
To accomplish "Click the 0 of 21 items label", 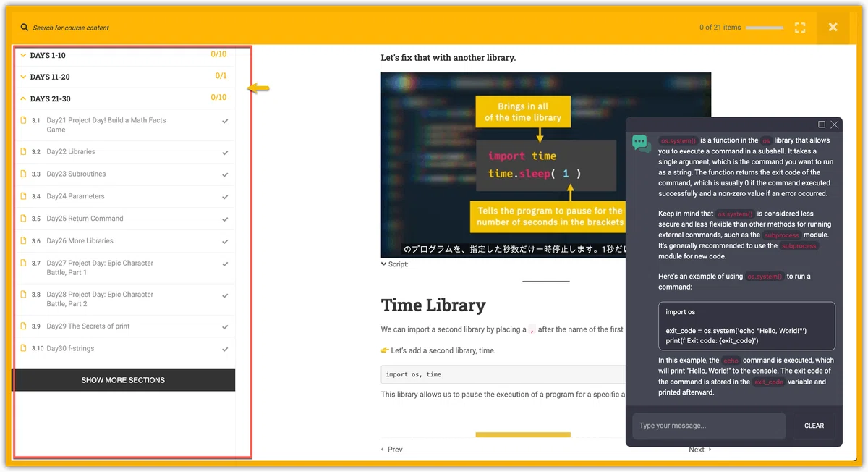I will pyautogui.click(x=720, y=28).
